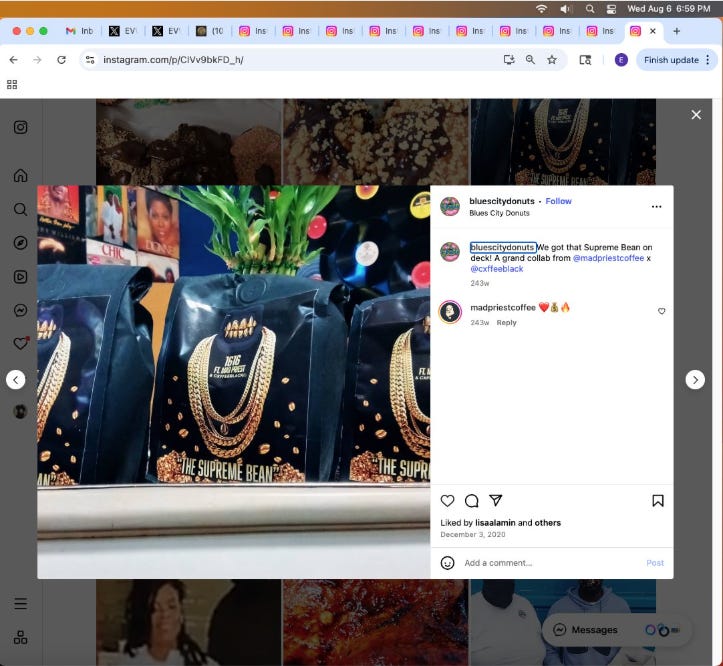This screenshot has width=723, height=666.
Task: Open the More hamburger menu in sidebar
Action: click(x=20, y=604)
